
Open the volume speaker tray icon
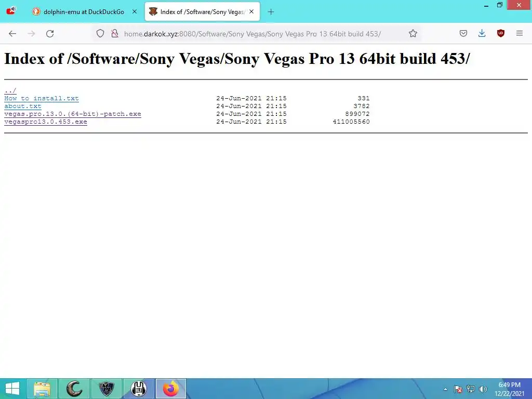483,389
